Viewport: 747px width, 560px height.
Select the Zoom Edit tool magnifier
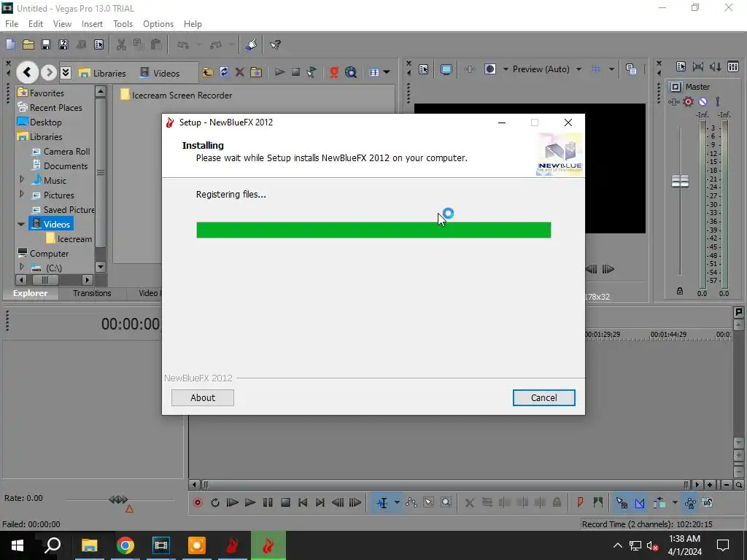click(446, 502)
